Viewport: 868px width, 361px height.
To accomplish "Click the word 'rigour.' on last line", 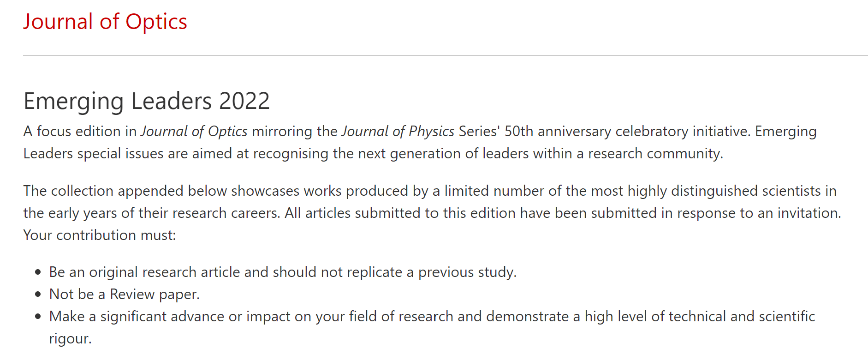I will tap(70, 338).
